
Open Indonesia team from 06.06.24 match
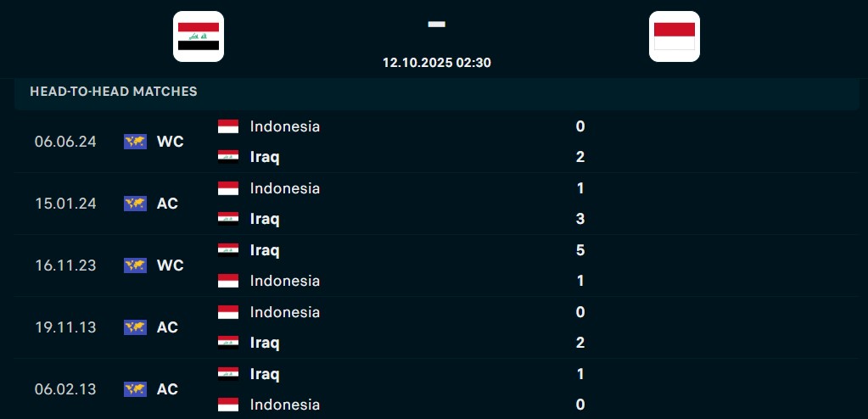[284, 126]
